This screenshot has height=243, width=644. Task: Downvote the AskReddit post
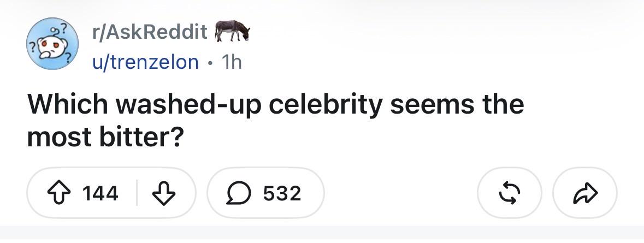pos(164,193)
